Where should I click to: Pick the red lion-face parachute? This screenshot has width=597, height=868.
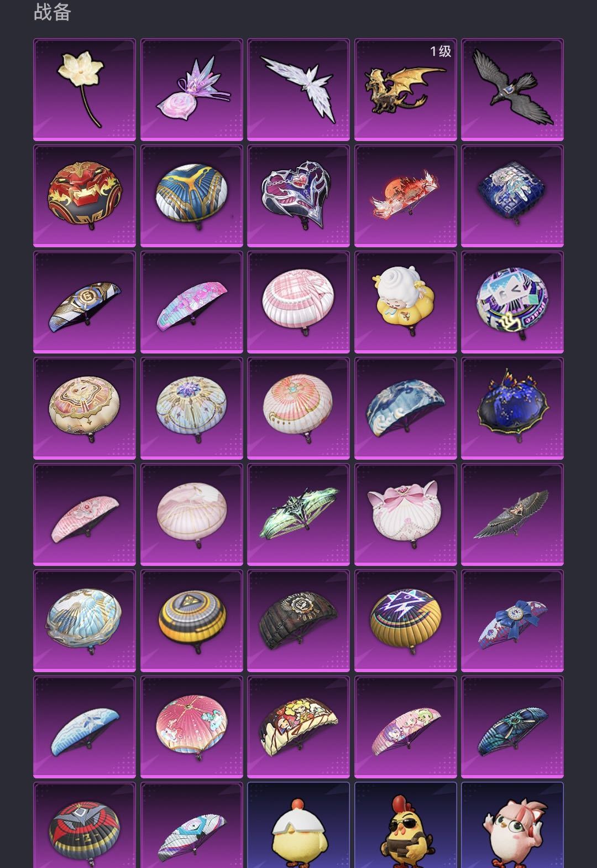(84, 196)
